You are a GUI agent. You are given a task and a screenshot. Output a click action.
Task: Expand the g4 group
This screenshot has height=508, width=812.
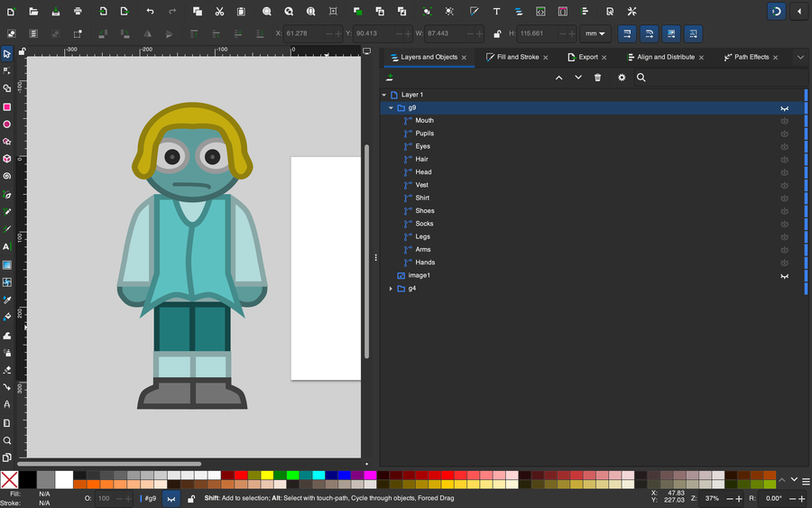391,289
